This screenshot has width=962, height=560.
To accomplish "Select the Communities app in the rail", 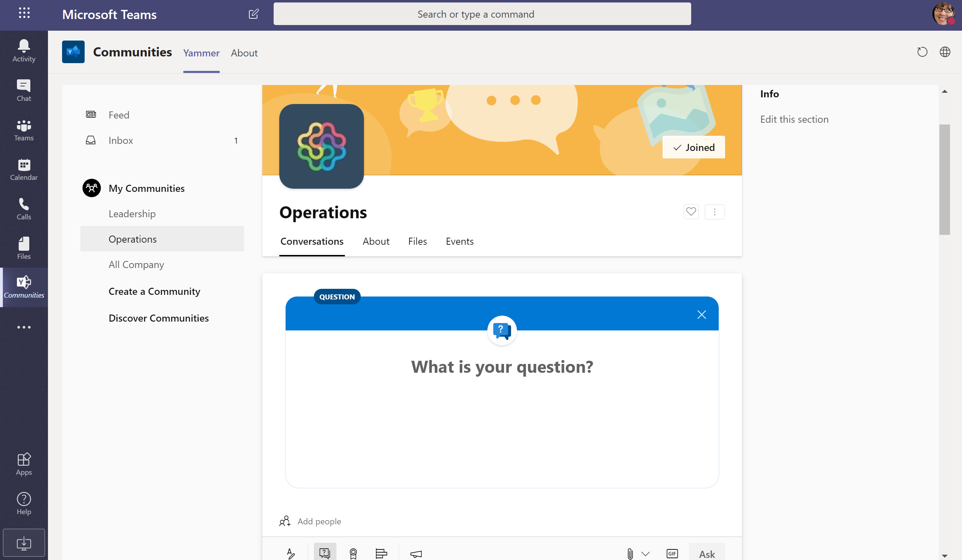I will pos(24,287).
